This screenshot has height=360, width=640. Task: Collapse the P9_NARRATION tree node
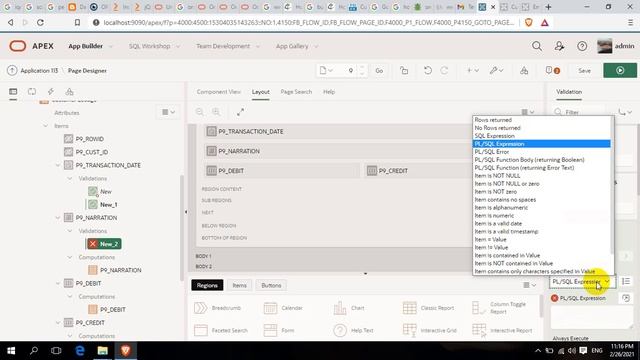[58, 218]
